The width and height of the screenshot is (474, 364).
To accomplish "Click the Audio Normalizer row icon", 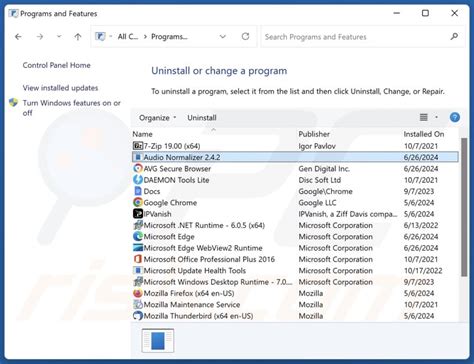I will (138, 157).
